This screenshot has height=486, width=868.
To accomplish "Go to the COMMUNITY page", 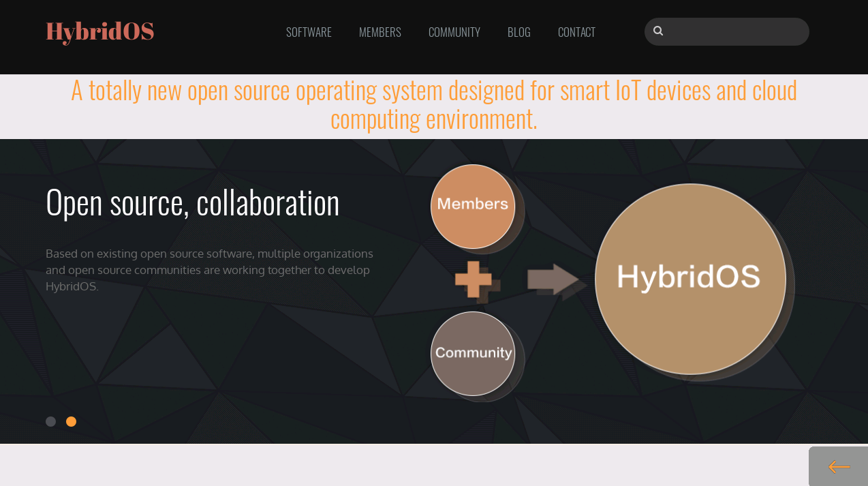I will [x=454, y=32].
